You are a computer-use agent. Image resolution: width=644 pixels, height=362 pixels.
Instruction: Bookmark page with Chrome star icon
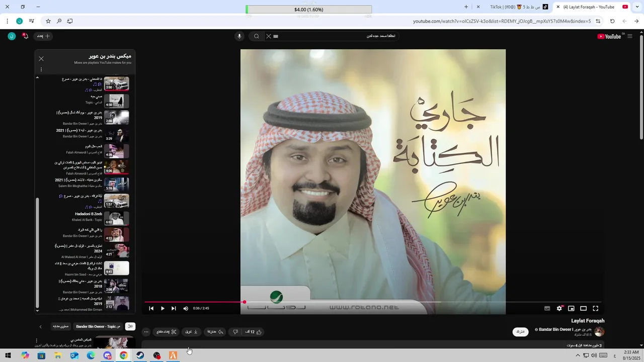pyautogui.click(x=48, y=21)
